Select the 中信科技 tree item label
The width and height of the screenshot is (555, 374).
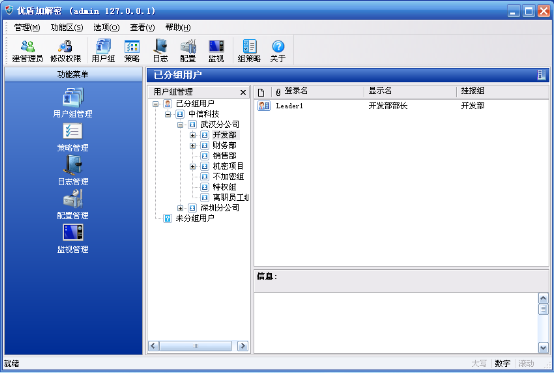204,114
